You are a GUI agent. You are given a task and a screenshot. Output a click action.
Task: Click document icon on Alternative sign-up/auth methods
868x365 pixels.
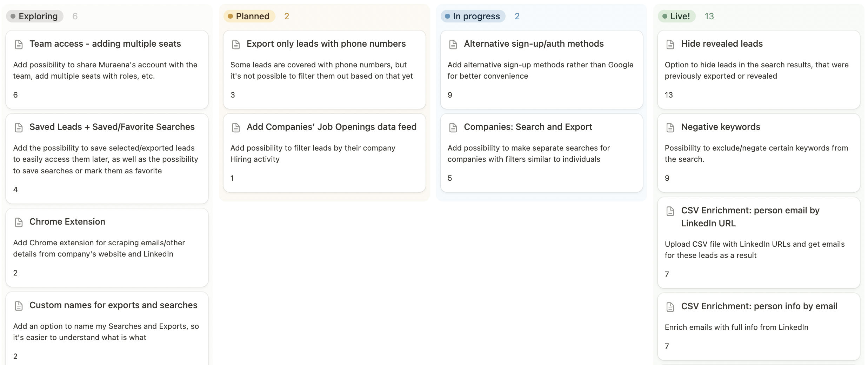pos(453,44)
